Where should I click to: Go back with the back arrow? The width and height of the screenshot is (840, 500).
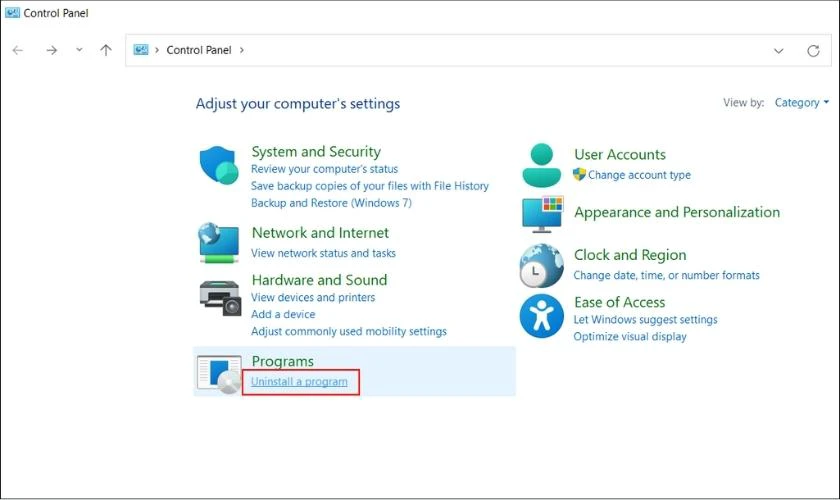coord(18,50)
